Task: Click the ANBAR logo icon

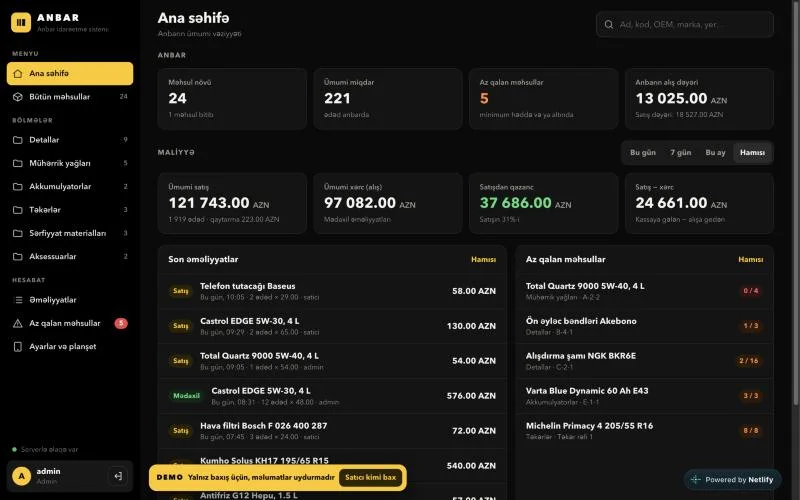Action: click(21, 22)
